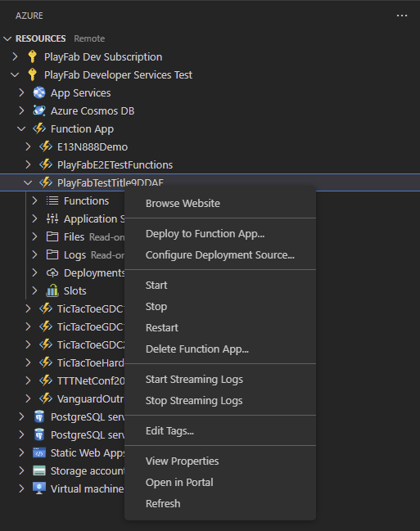
Task: Expand the Deployments child node
Action: (34, 272)
